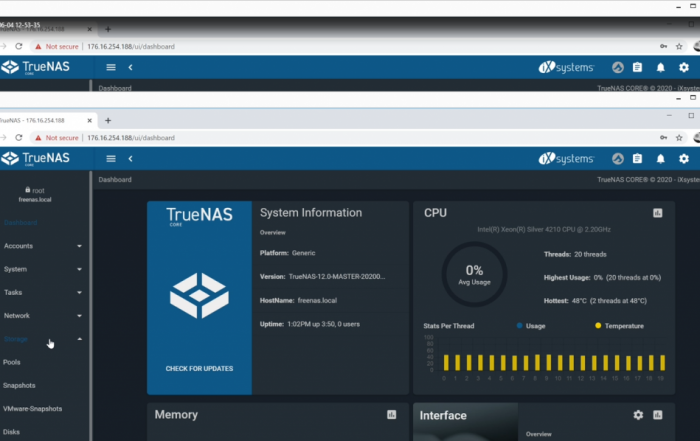Click HostName value freenas.local
This screenshot has width=700, height=441.
[317, 300]
